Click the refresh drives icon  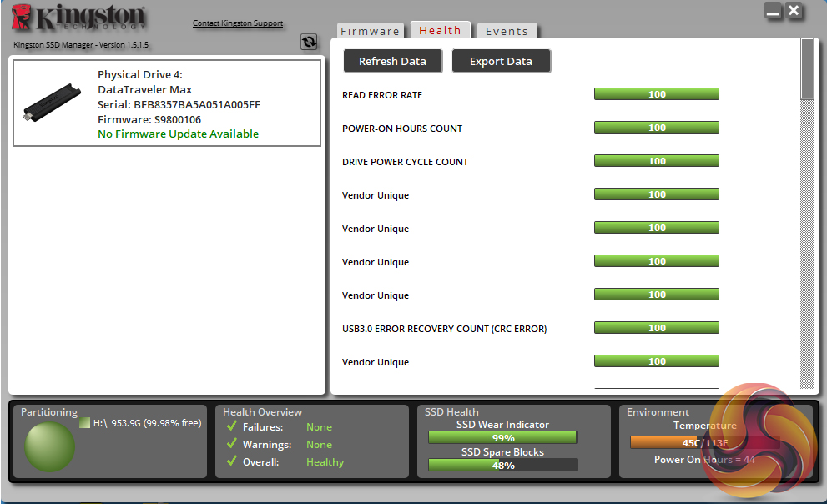(x=309, y=42)
